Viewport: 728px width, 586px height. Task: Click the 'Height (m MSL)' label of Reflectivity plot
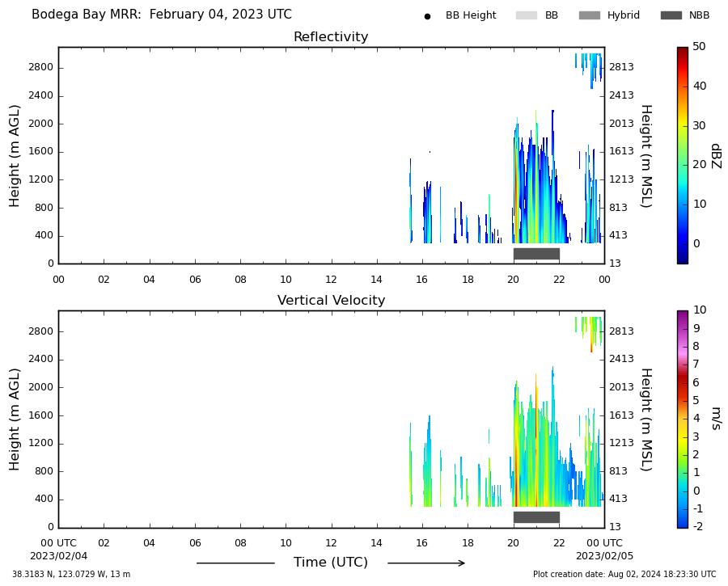coord(647,156)
